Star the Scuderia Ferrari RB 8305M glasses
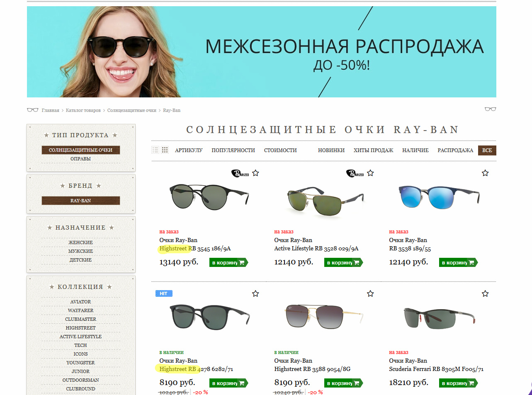This screenshot has width=532, height=395. (485, 293)
